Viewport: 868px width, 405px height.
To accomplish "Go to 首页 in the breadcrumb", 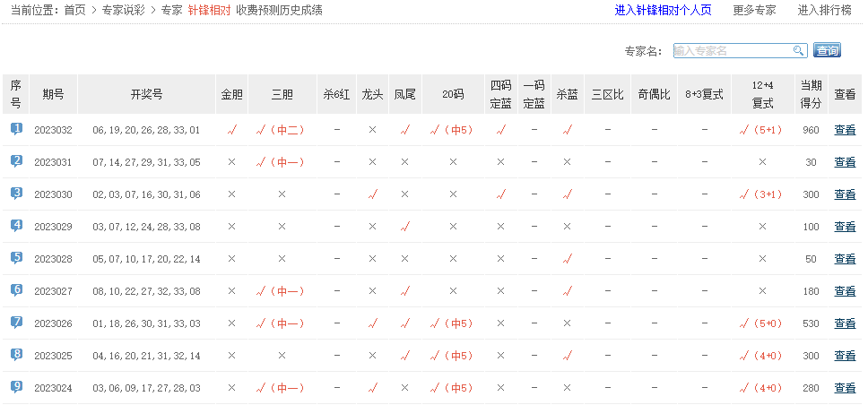I will [75, 11].
